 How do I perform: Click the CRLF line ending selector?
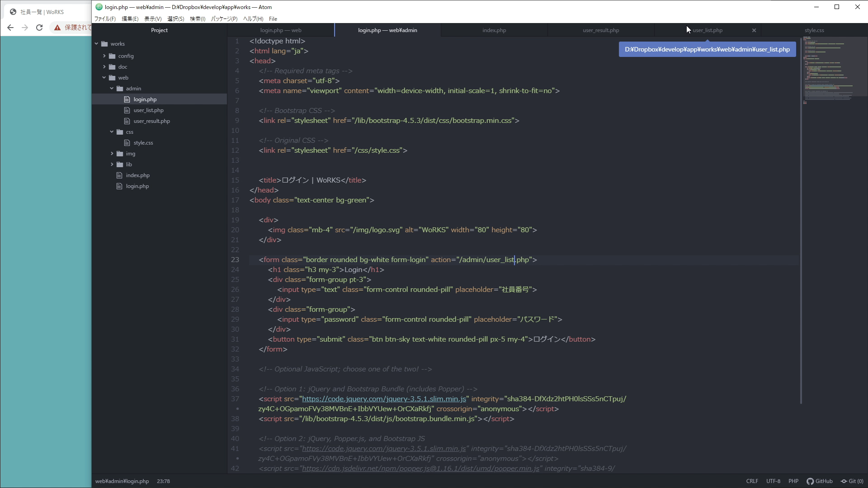point(752,481)
